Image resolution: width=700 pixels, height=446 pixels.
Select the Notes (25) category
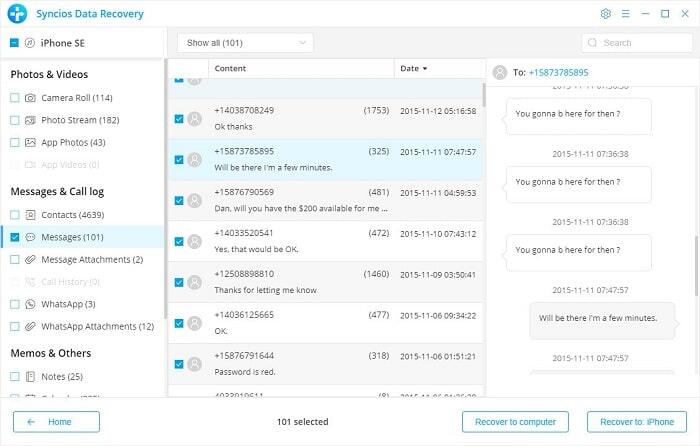[60, 376]
